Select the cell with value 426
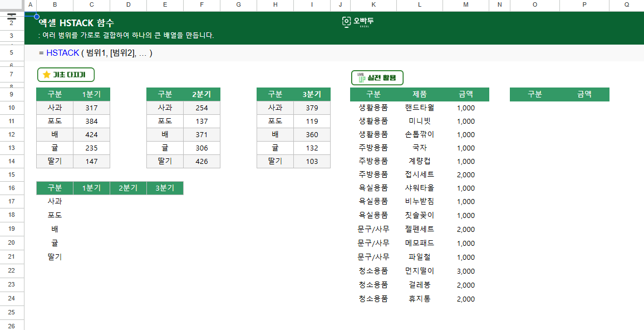644x330 pixels. [201, 161]
